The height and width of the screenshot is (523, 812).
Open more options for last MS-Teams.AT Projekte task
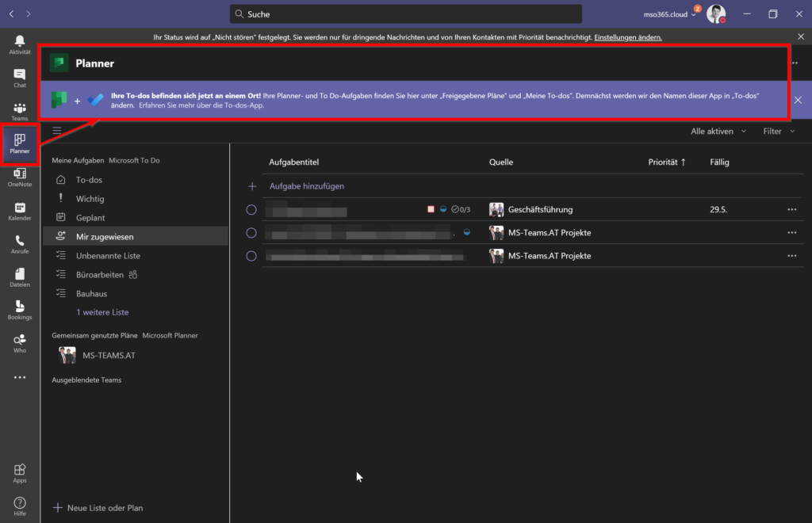click(792, 255)
